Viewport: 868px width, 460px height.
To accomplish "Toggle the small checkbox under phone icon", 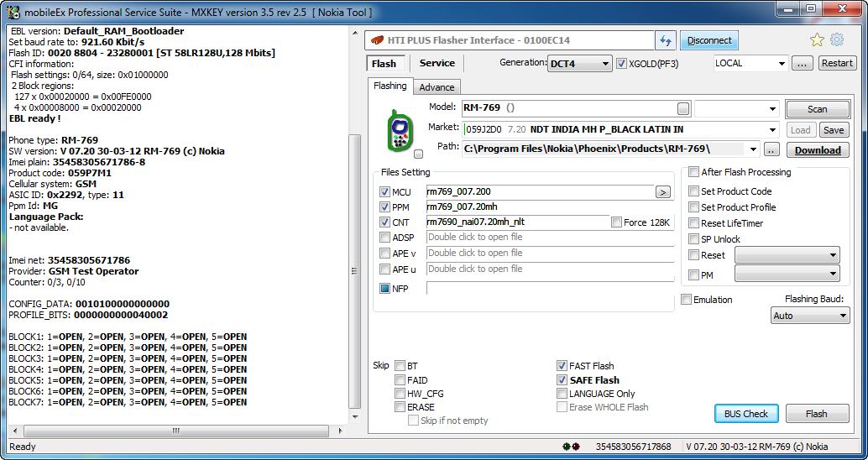I will click(419, 154).
